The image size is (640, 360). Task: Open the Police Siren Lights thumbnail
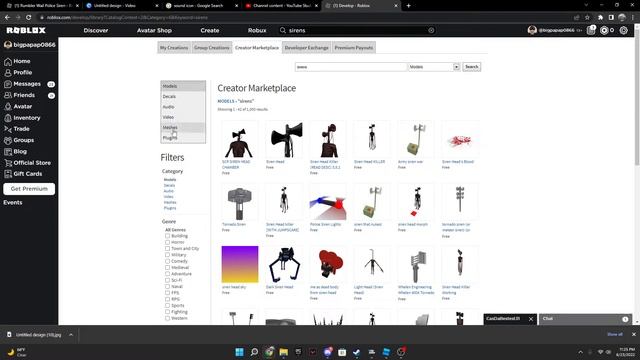pos(327,202)
